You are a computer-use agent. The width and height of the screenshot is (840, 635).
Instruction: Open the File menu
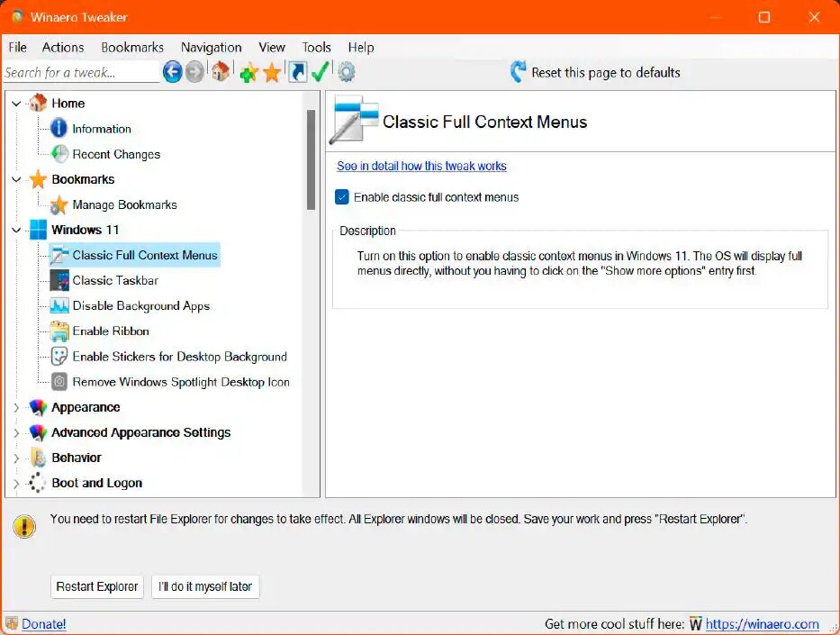tap(18, 47)
